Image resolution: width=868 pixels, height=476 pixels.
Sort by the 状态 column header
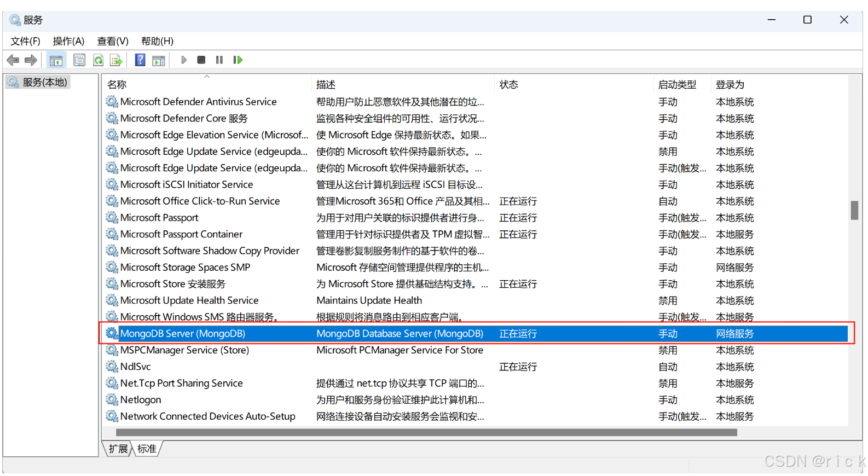point(574,84)
